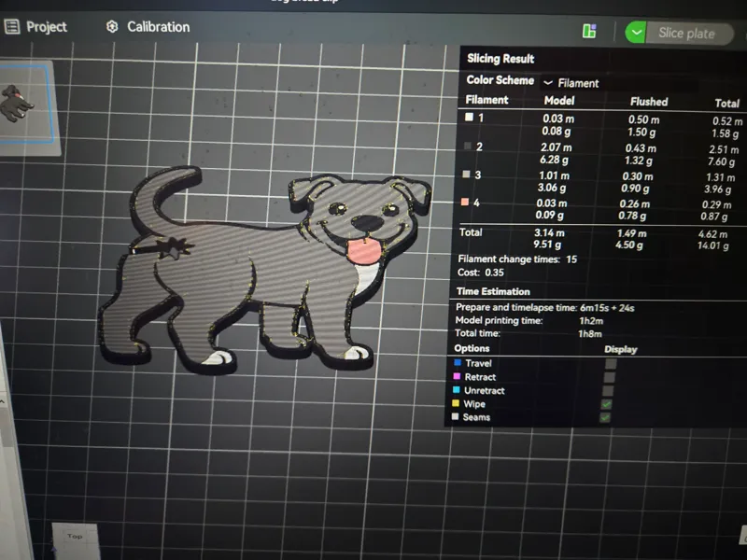This screenshot has width=747, height=560.
Task: Click the Calibration gear icon
Action: (112, 27)
